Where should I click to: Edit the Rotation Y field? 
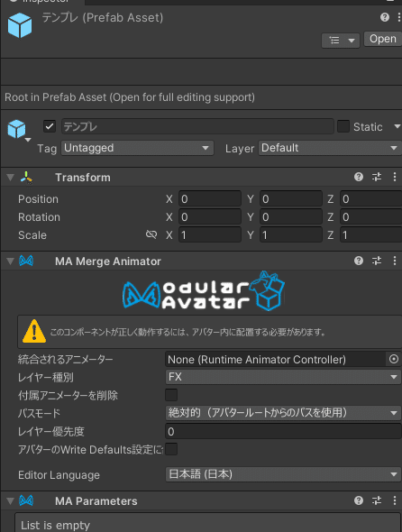point(291,216)
